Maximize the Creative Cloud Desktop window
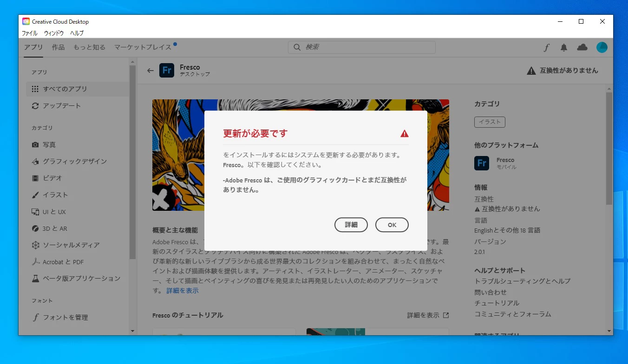 click(581, 21)
